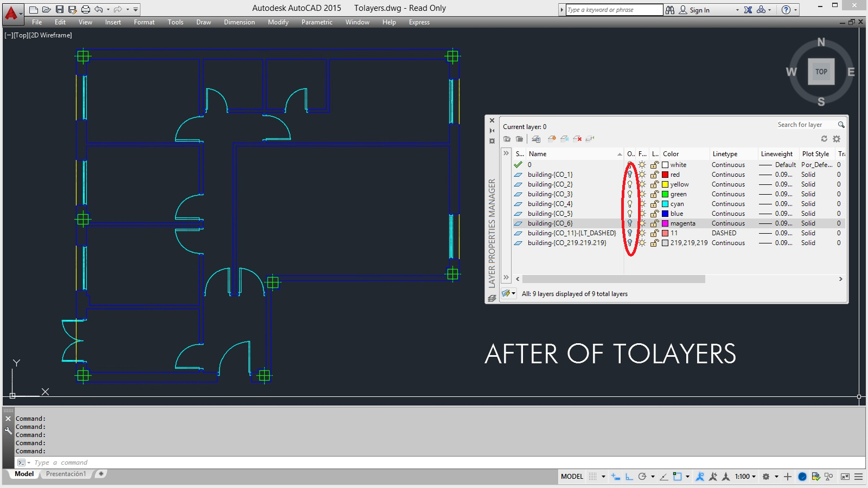The width and height of the screenshot is (868, 488).
Task: Click the Lineweight column header
Action: 777,154
